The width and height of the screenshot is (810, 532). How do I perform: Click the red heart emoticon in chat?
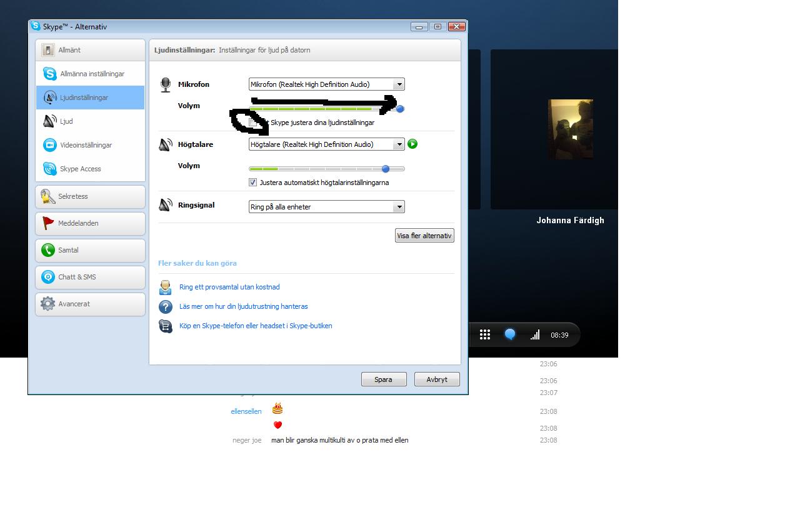[x=277, y=425]
